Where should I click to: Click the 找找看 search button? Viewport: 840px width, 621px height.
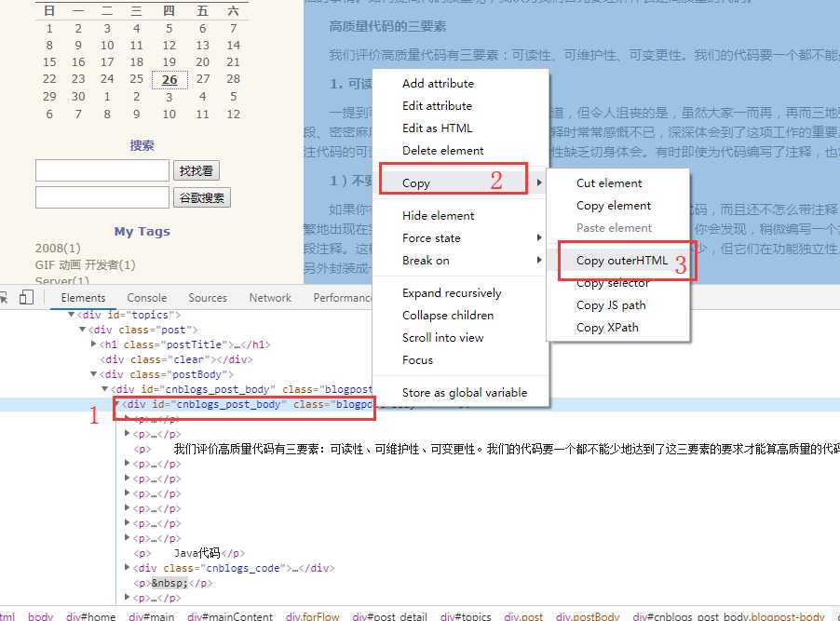[x=196, y=171]
